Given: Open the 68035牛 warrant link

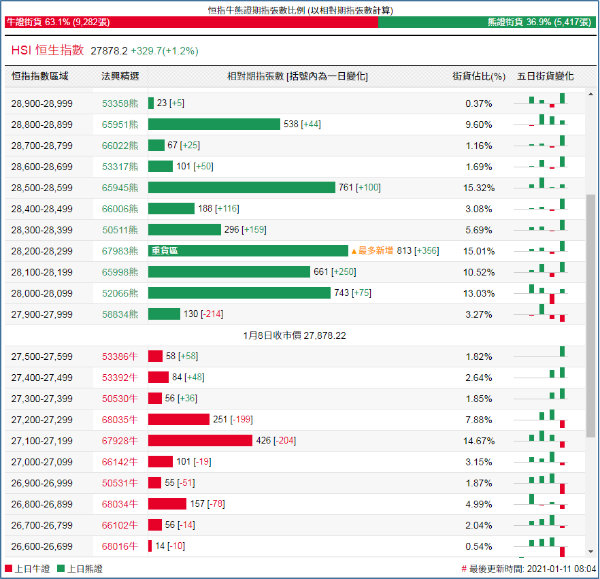Looking at the screenshot, I should [119, 419].
